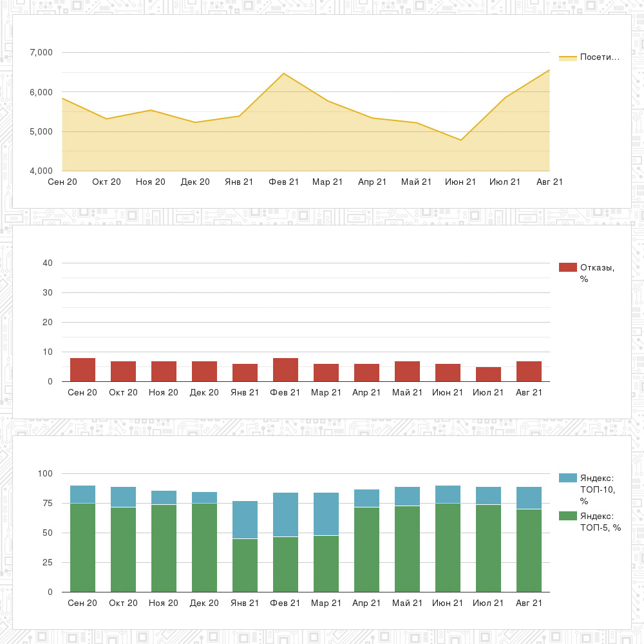The width and height of the screenshot is (644, 644).
Task: Click the green ТОП-5 segment for Авг 21
Action: [x=529, y=551]
